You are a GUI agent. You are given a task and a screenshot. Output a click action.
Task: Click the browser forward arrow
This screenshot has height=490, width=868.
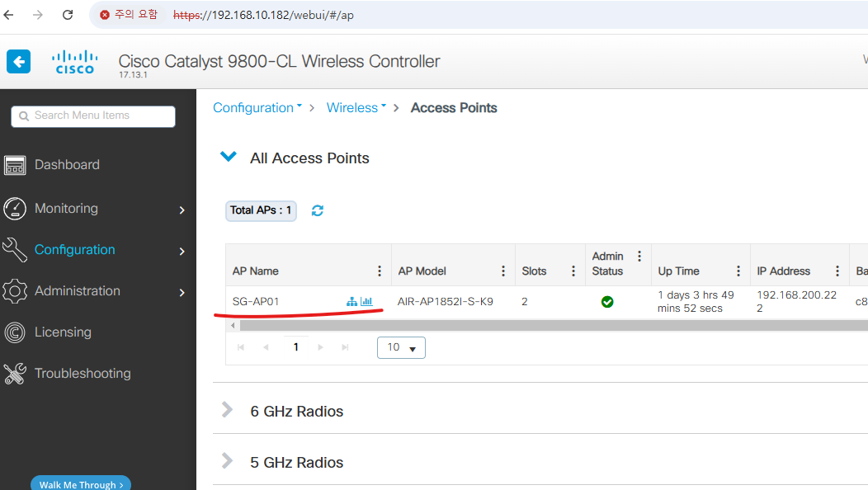38,15
